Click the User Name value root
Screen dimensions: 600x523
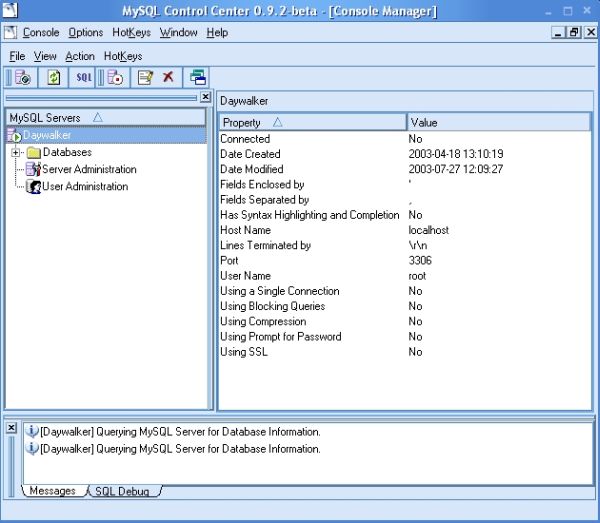click(417, 276)
